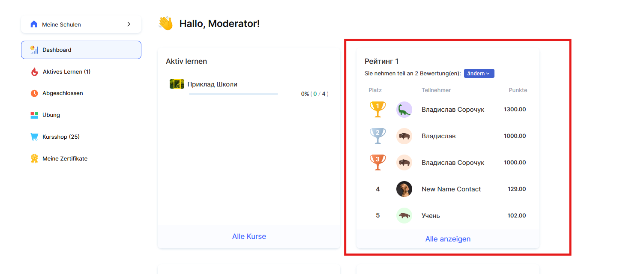Viewport: 644px width, 274px height.
Task: Open the ändern dropdown
Action: coord(479,74)
